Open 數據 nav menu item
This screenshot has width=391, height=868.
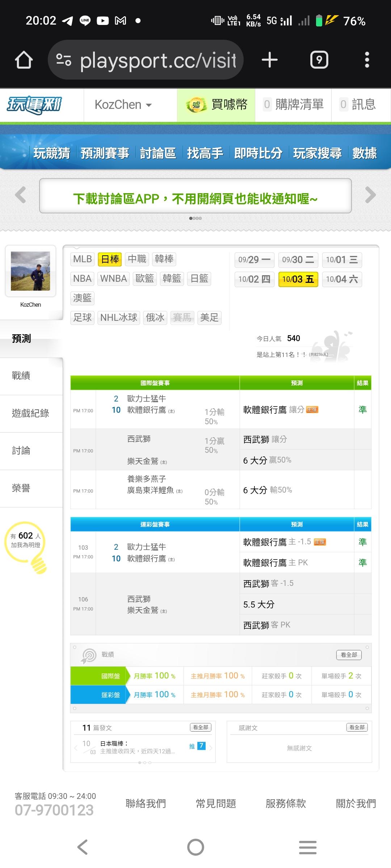point(365,153)
